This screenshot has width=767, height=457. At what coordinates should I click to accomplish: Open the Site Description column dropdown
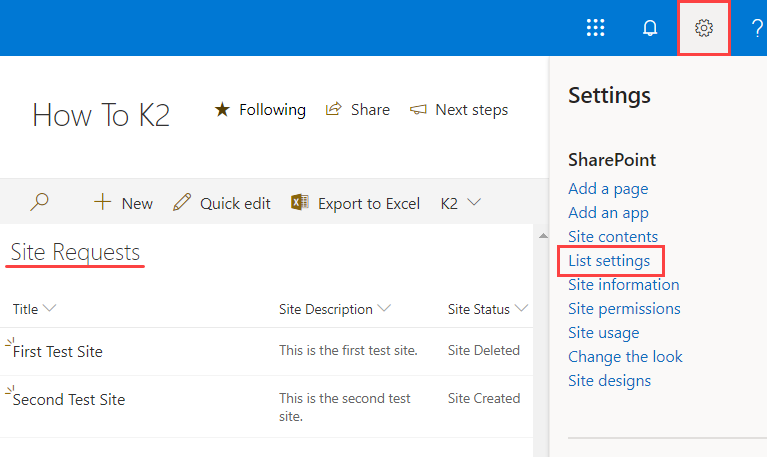(384, 308)
